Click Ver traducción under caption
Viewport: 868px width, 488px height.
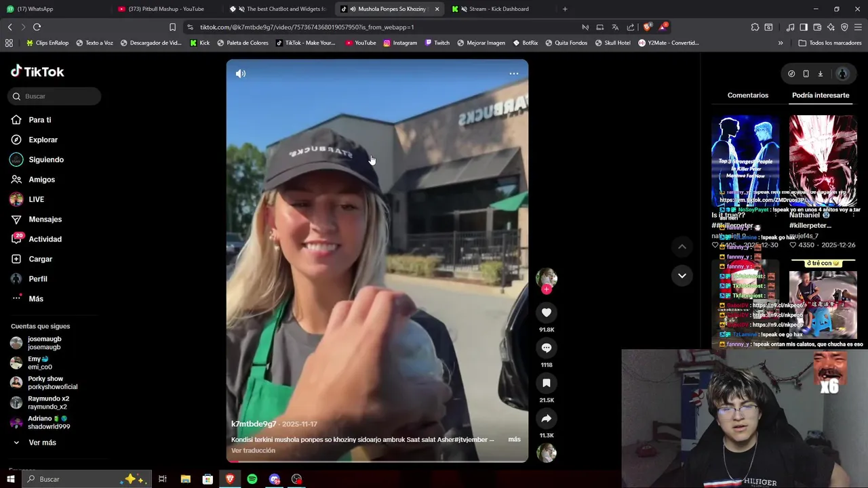[x=253, y=451]
